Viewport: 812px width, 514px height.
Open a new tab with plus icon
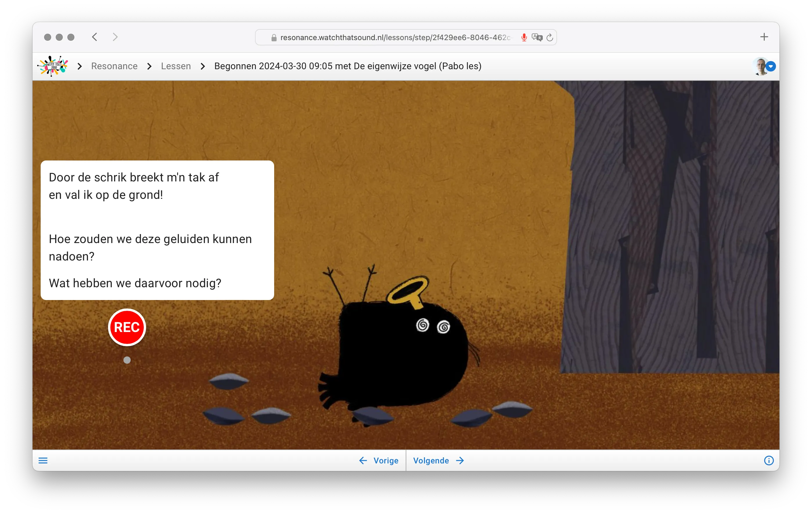point(764,37)
